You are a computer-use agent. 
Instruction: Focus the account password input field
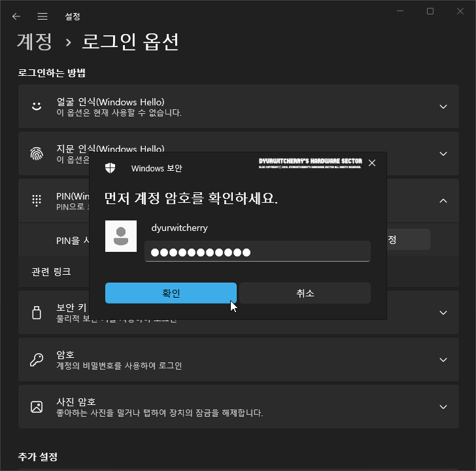click(258, 251)
